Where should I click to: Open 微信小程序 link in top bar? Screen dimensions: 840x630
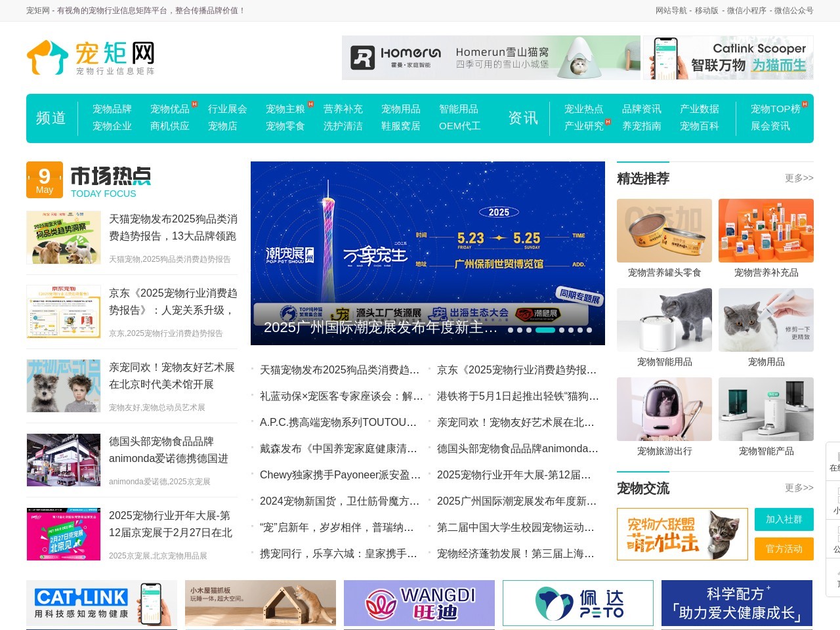point(746,10)
